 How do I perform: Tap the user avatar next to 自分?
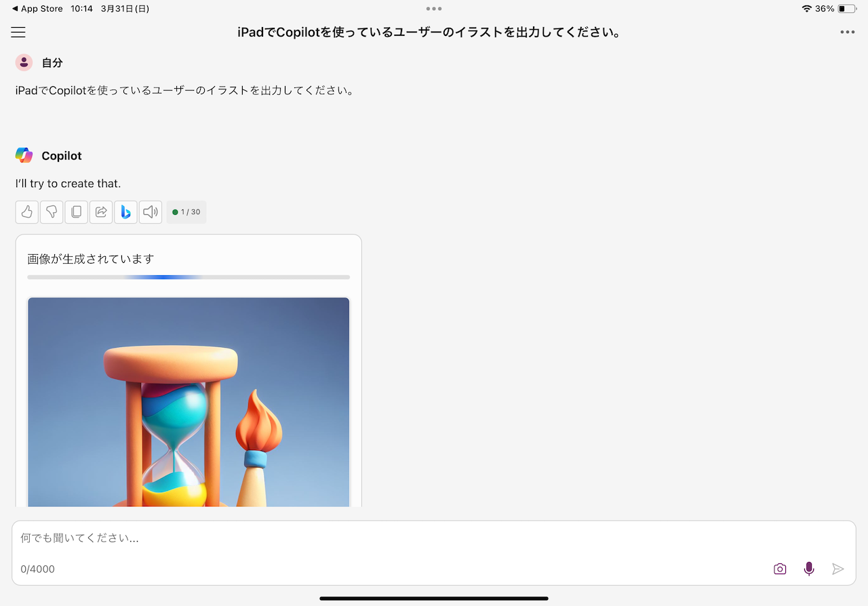(24, 62)
